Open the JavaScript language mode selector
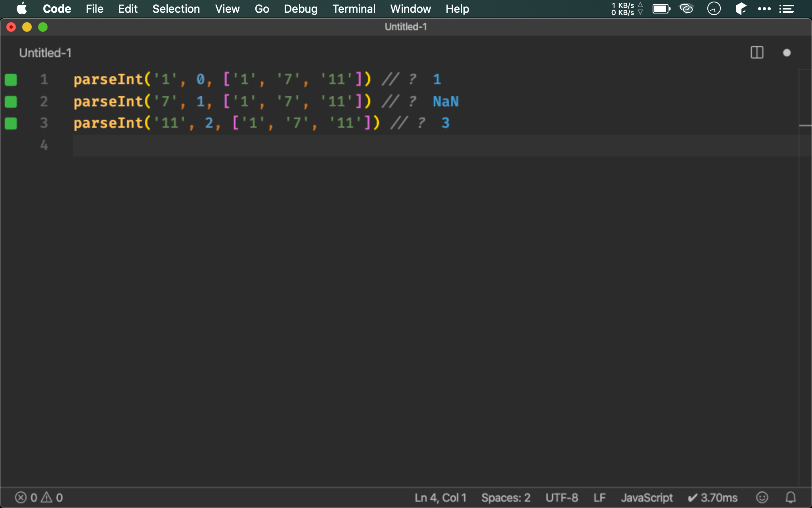Viewport: 812px width, 508px height. pyautogui.click(x=647, y=497)
